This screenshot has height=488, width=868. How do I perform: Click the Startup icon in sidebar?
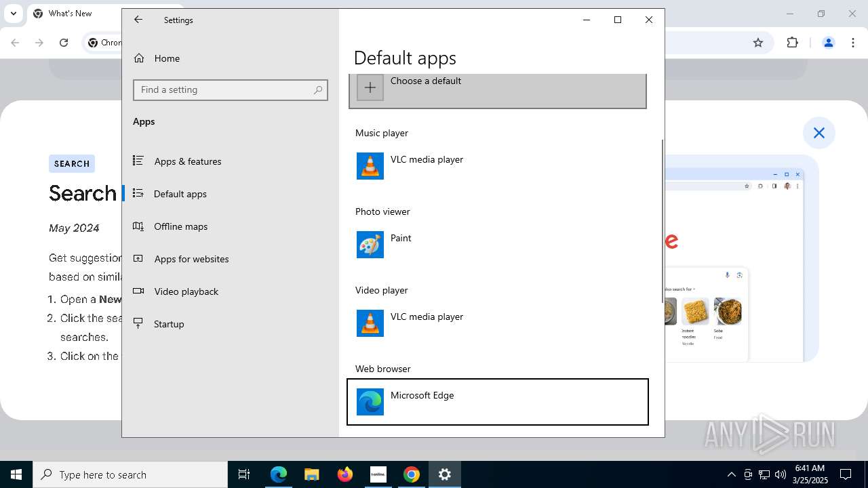coord(138,323)
